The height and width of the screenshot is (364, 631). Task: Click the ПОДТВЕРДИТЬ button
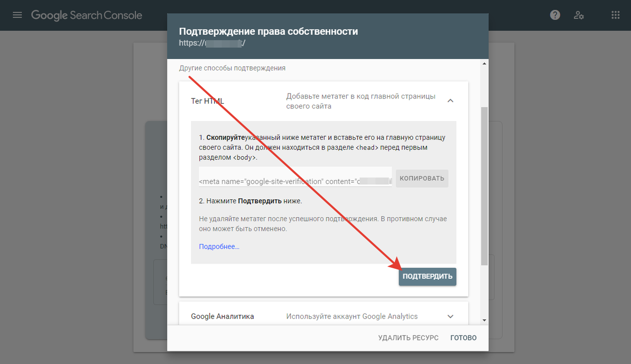pos(427,277)
